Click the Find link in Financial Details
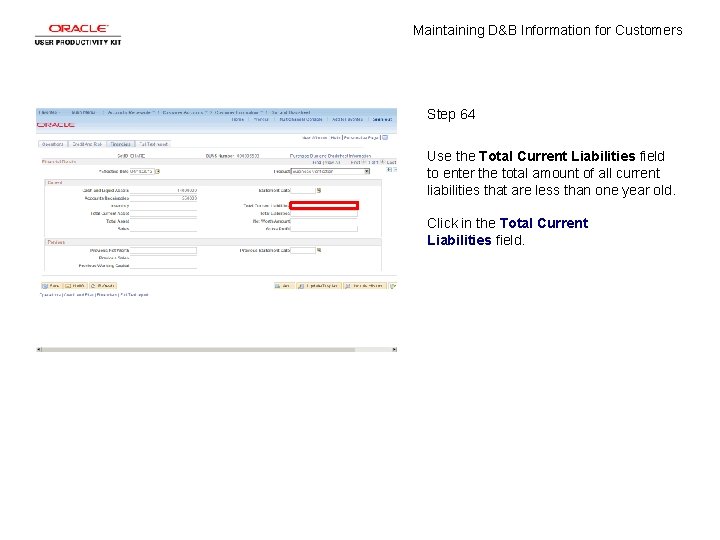 (317, 163)
